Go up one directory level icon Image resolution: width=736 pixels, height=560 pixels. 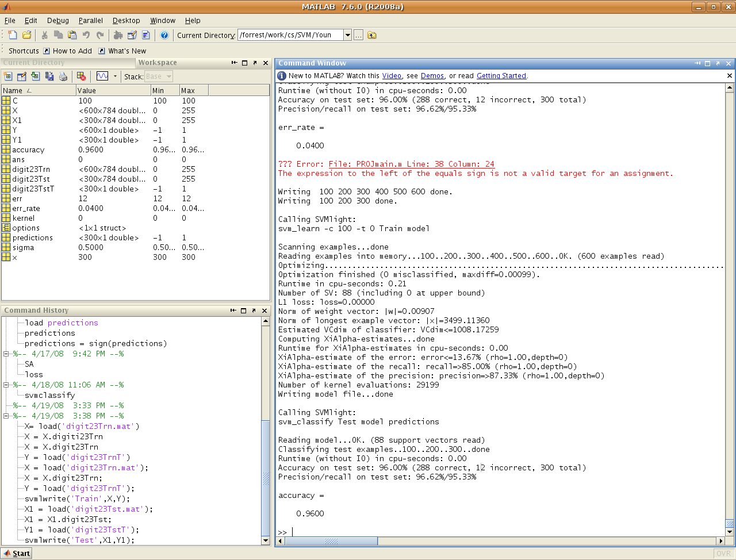click(372, 35)
